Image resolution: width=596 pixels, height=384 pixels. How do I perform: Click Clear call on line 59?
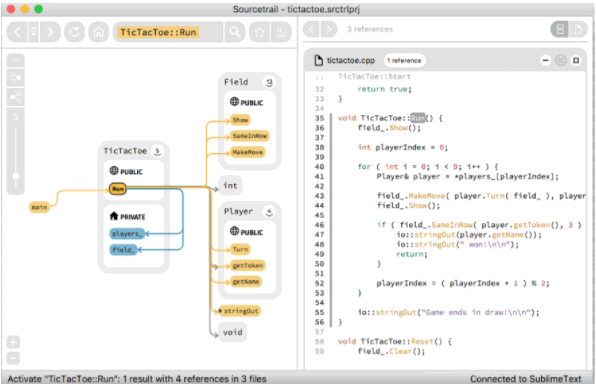pos(400,352)
